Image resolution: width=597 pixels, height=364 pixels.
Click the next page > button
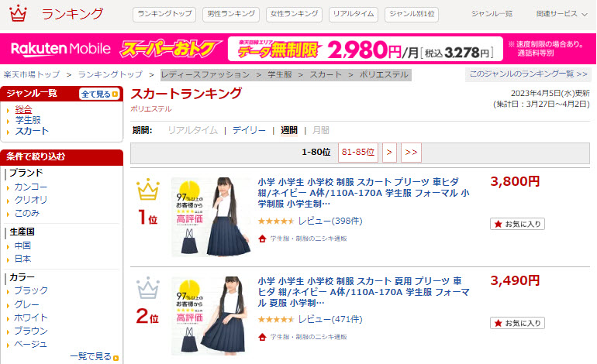click(x=389, y=153)
